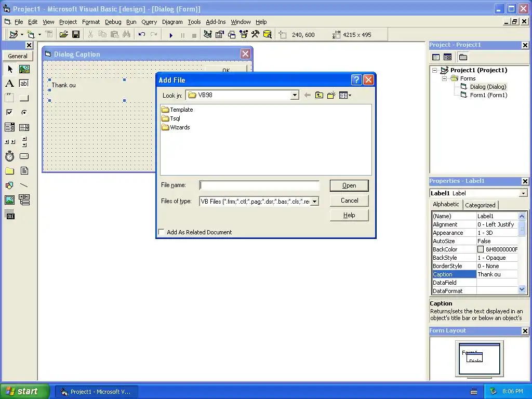Click the Save Project toolbar icon
This screenshot has height=399, width=532.
(x=76, y=34)
